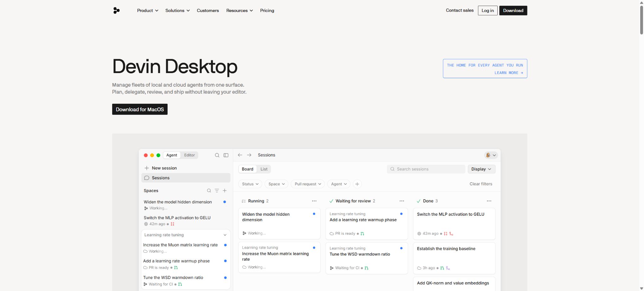644x291 pixels.
Task: Click the scroll up arrow on the page scrollbar
Action: [x=641, y=3]
